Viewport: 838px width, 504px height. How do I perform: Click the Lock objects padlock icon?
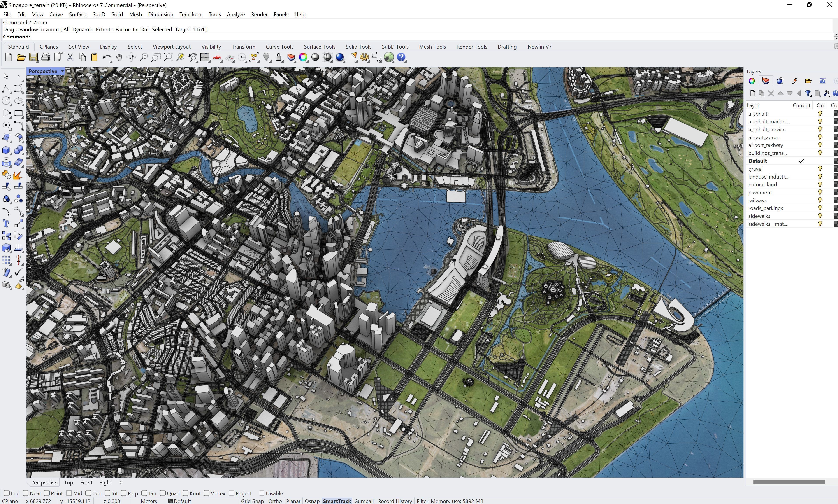point(279,57)
